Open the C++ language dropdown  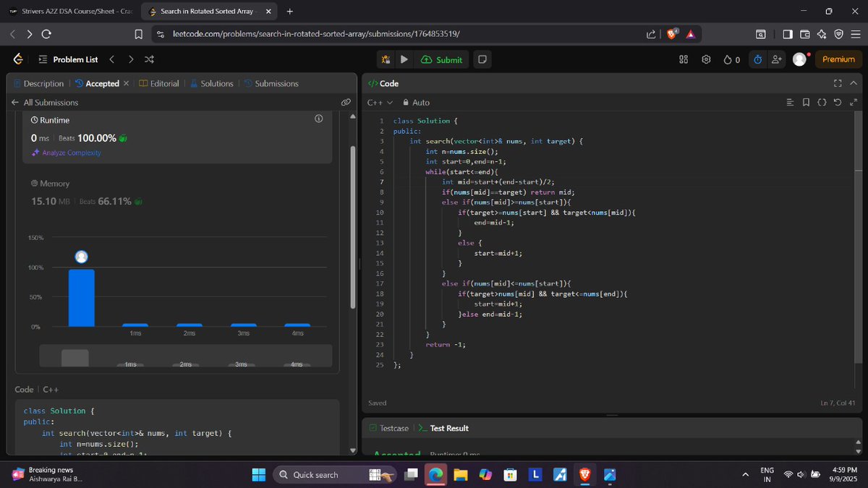(380, 103)
